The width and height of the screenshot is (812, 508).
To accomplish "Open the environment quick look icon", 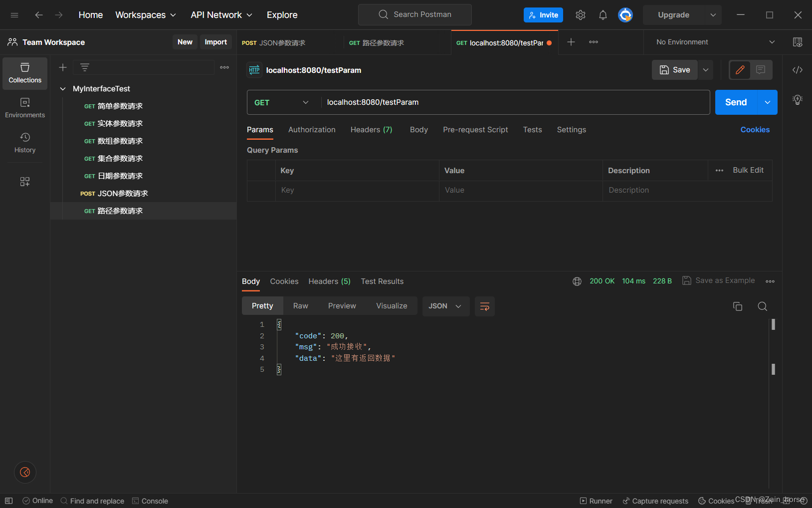I will pyautogui.click(x=798, y=42).
